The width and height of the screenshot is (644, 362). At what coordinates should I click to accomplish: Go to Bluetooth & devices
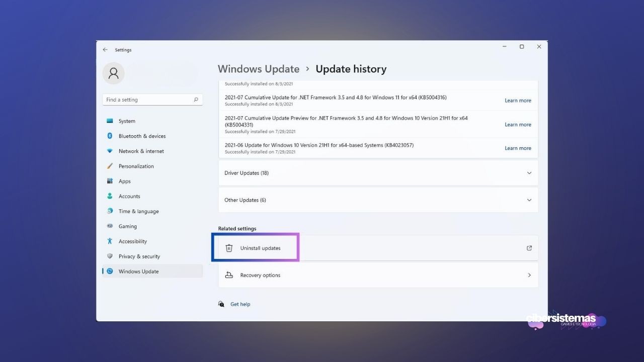tap(142, 136)
